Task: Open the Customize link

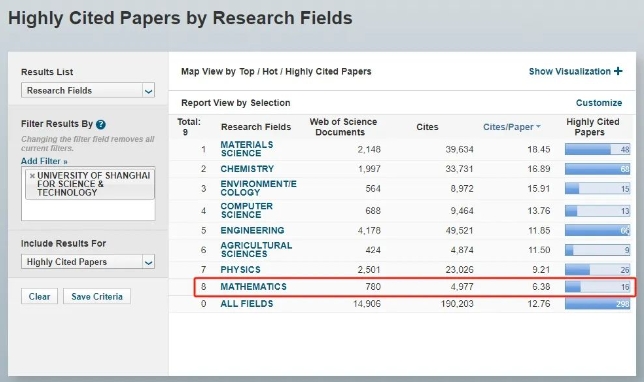Action: point(599,103)
